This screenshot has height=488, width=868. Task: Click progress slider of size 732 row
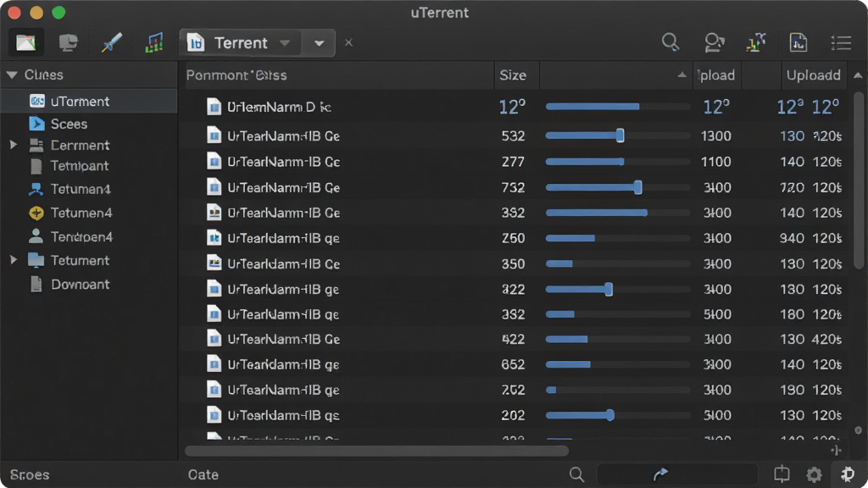pos(637,187)
